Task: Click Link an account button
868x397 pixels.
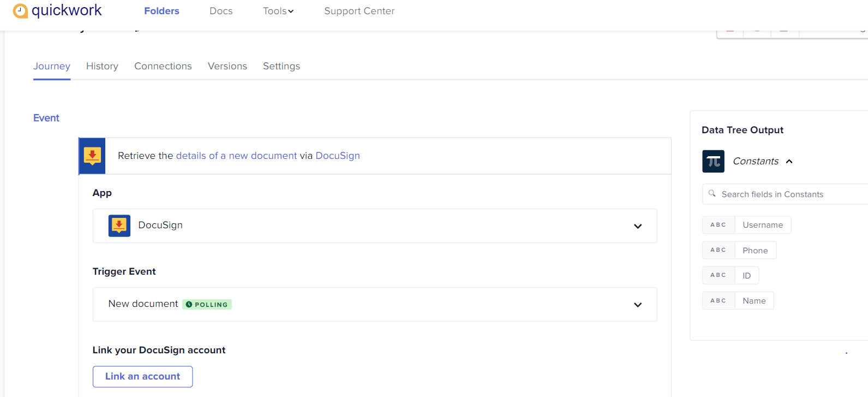Action: pyautogui.click(x=142, y=376)
